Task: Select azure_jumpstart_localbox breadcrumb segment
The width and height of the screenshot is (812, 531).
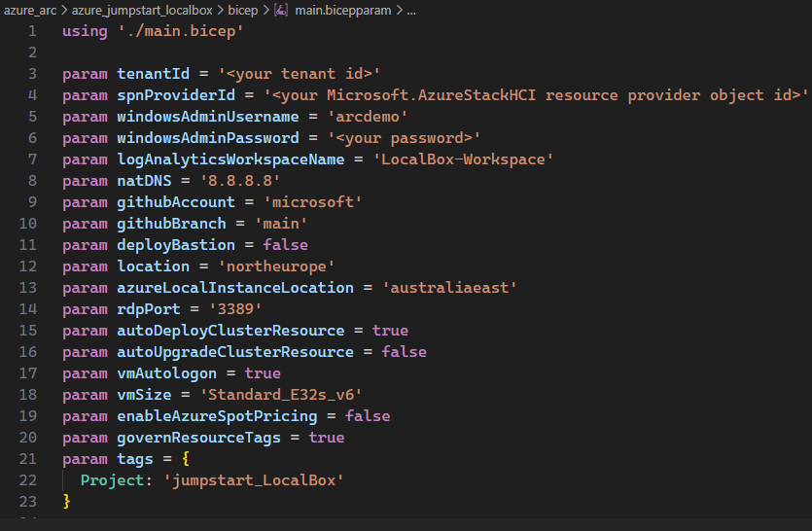Action: pos(142,11)
